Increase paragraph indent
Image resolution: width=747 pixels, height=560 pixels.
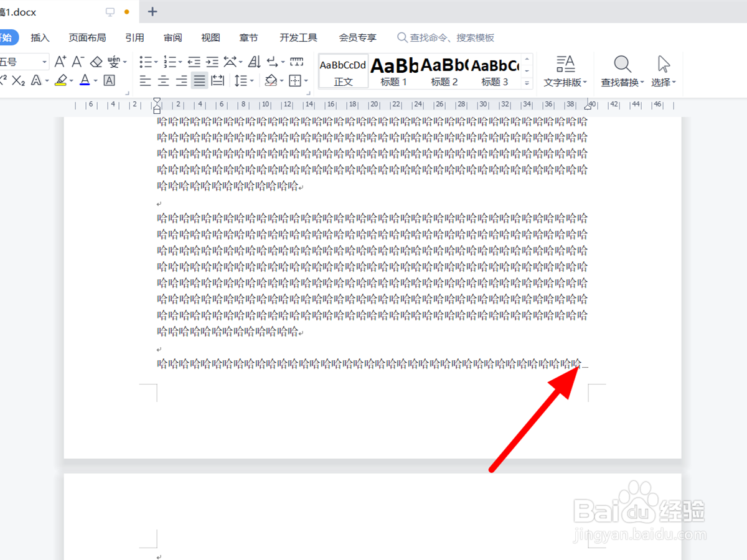(x=212, y=62)
